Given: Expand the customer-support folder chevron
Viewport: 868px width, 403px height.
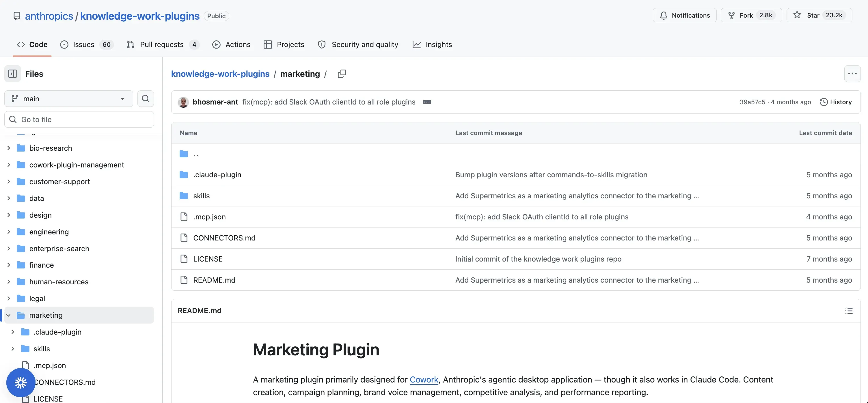Looking at the screenshot, I should (9, 181).
